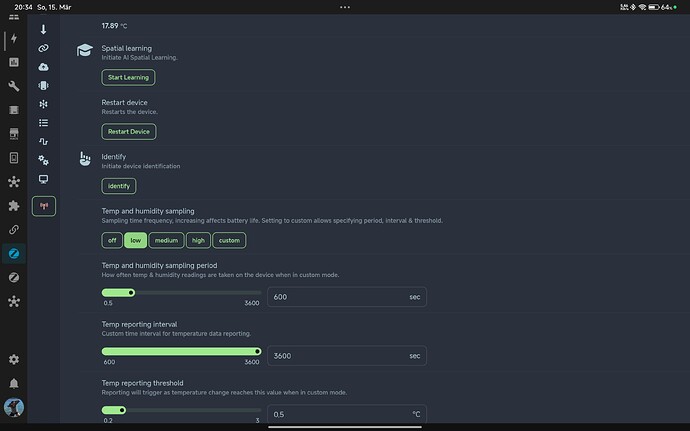This screenshot has height=431, width=690.
Task: Set sampling to off
Action: point(112,240)
